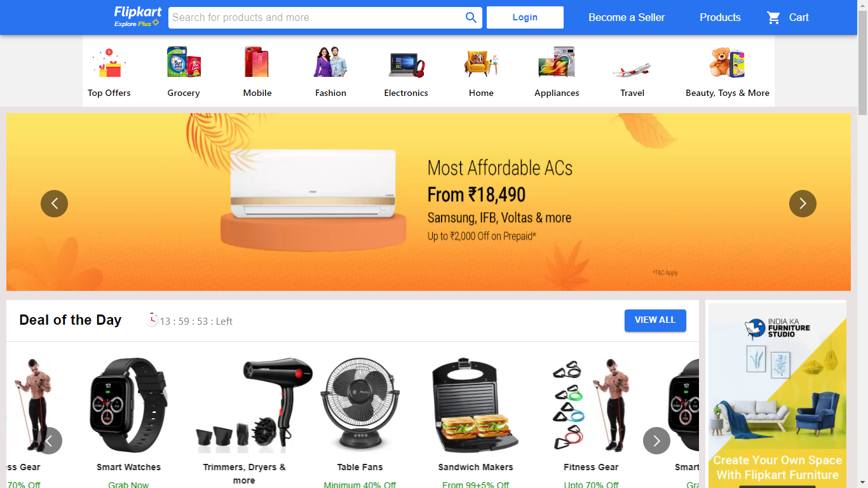Viewport: 868px width, 488px height.
Task: Advance banner with right arrow
Action: pos(803,203)
